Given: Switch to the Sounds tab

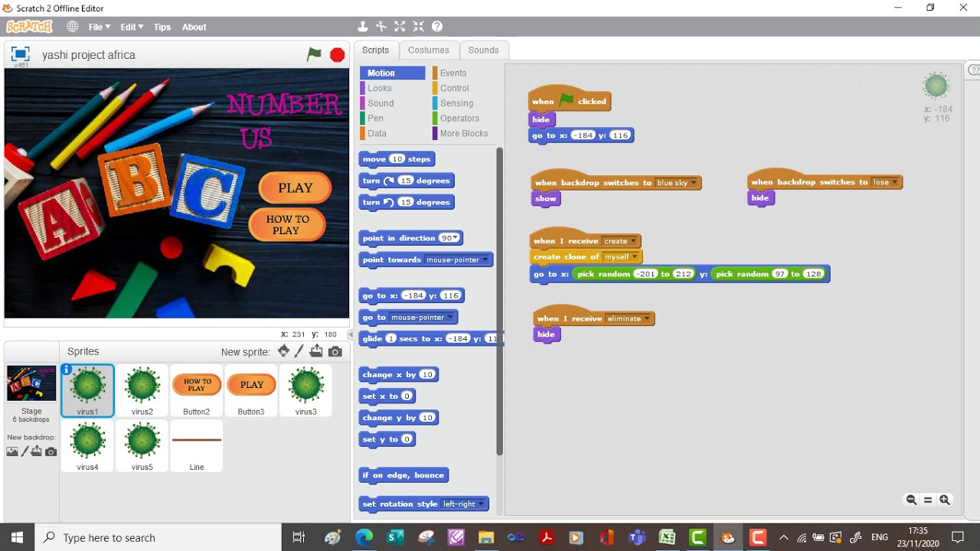Looking at the screenshot, I should pos(484,50).
